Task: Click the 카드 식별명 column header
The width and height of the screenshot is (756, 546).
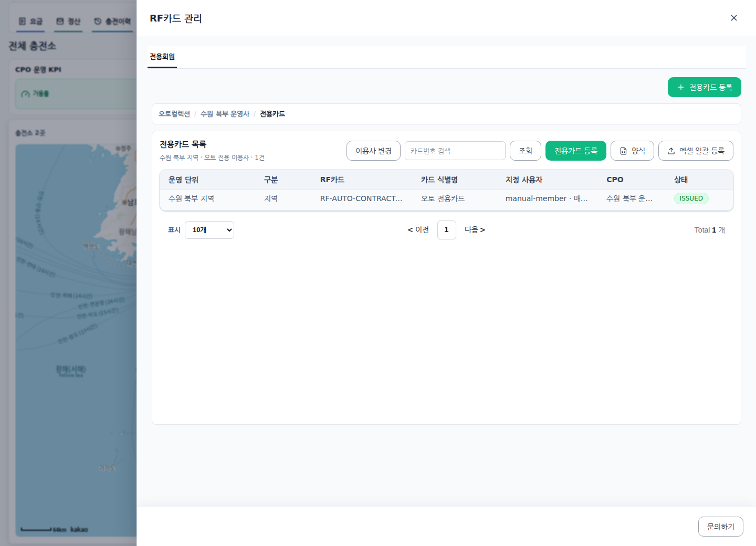Action: 439,180
